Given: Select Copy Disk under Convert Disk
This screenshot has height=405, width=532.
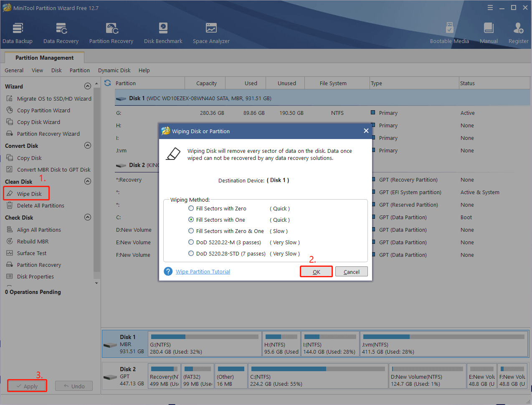Looking at the screenshot, I should 24,158.
